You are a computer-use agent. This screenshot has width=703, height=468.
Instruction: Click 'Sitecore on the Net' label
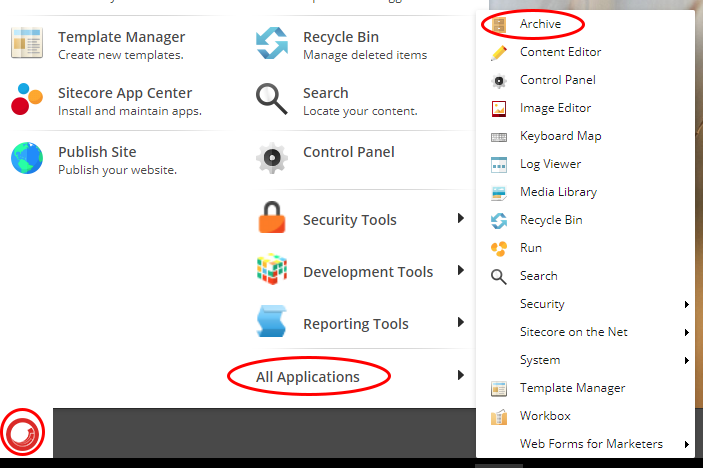pyautogui.click(x=573, y=332)
